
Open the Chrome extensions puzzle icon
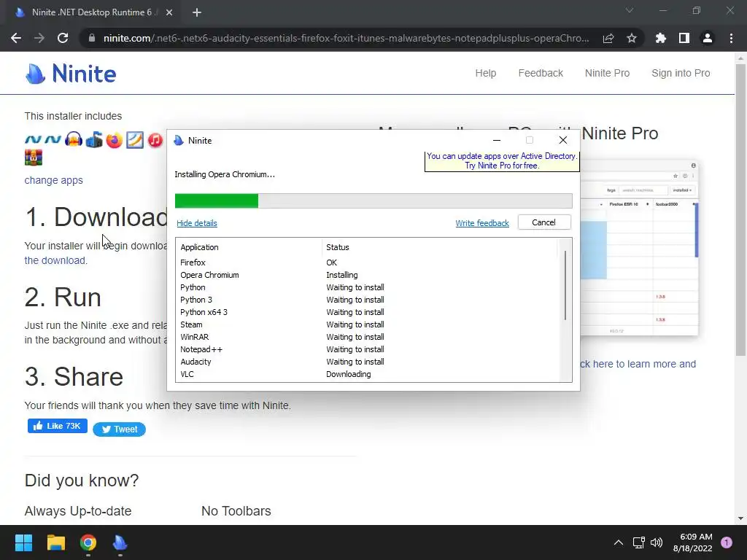pos(661,38)
